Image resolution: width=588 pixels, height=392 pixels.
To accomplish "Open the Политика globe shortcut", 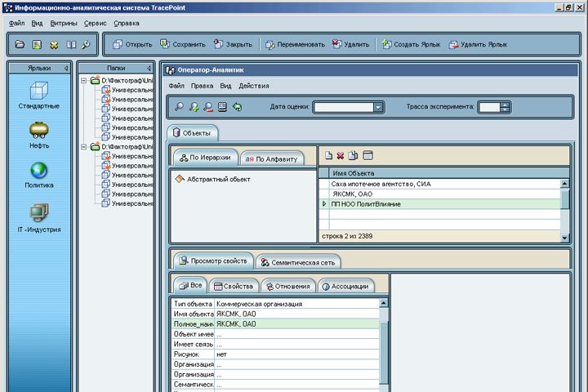I will tap(39, 176).
